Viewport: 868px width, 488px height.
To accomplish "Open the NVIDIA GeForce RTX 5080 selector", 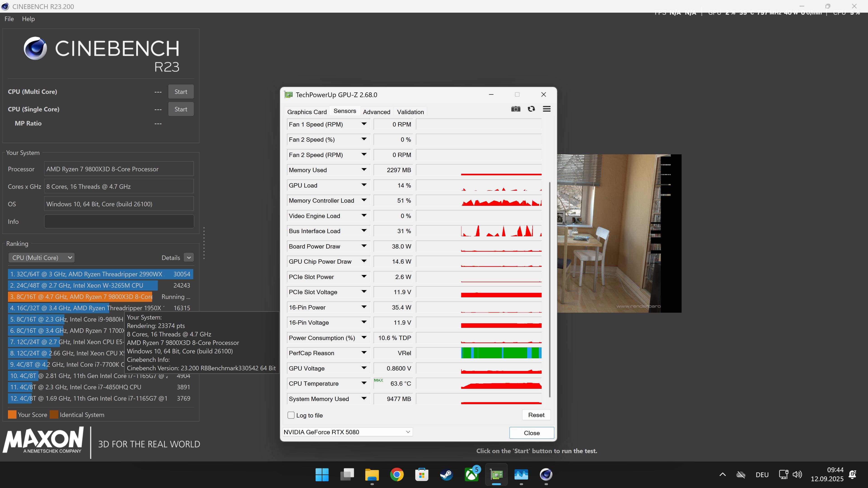I will tap(347, 432).
